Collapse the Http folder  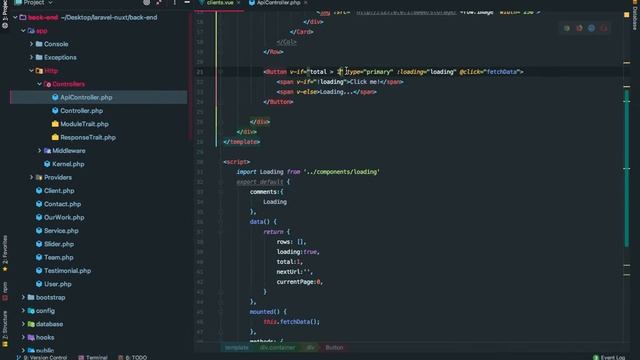coord(31,71)
